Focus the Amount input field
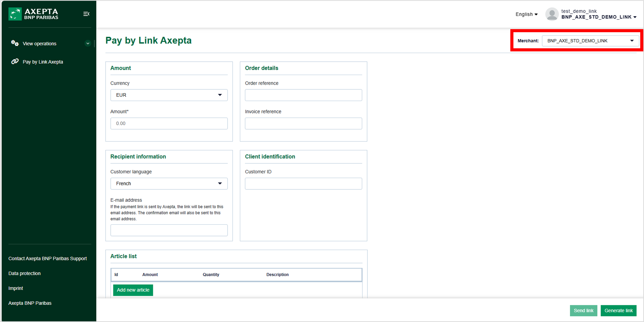This screenshot has height=322, width=644. pos(169,124)
